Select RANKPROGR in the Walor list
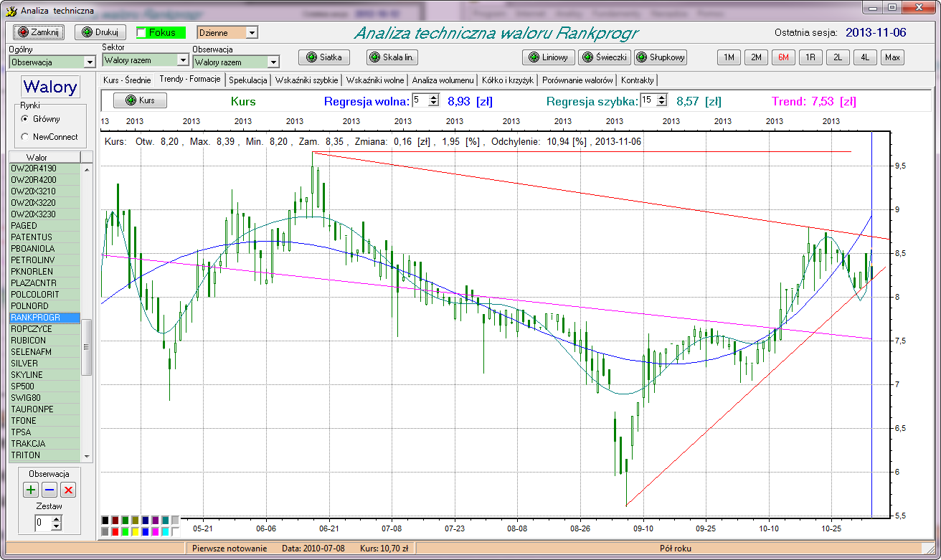 click(x=44, y=317)
